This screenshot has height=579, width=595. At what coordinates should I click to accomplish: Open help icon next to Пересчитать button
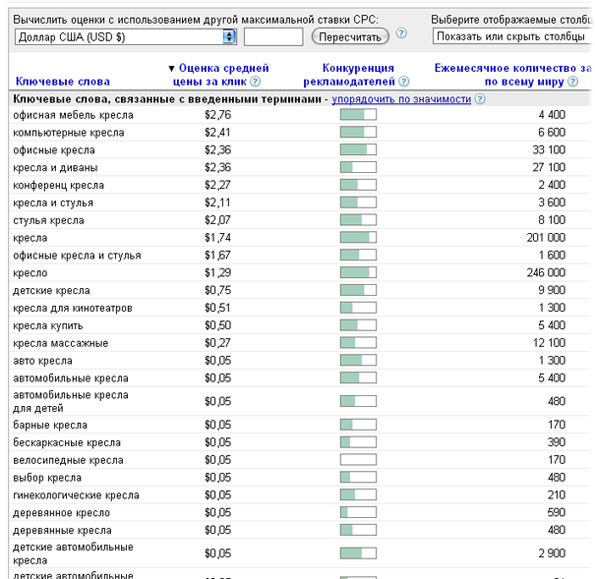tap(401, 33)
